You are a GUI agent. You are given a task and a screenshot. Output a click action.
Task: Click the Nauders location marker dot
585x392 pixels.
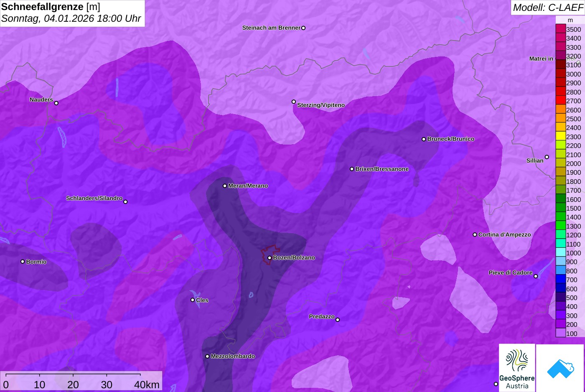[x=56, y=103]
